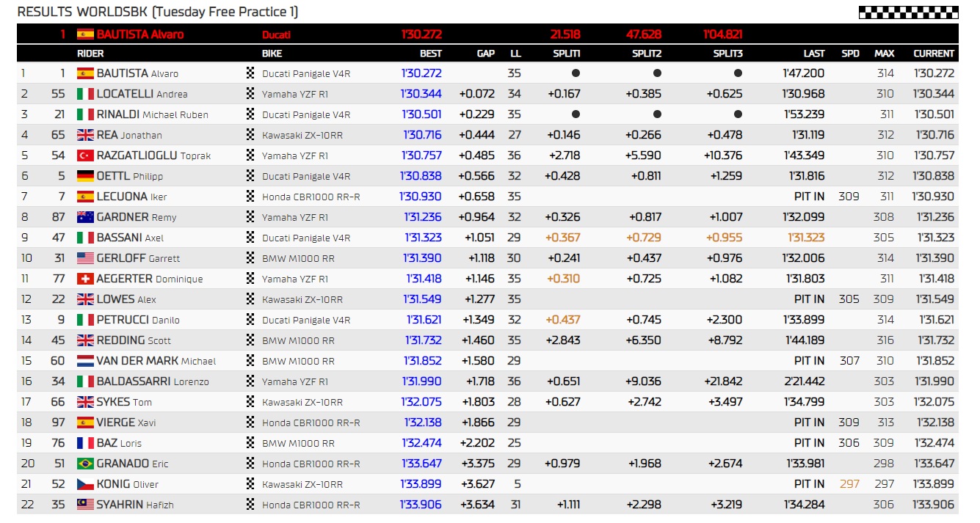Image resolution: width=980 pixels, height=523 pixels.
Task: Click the French flag beside BAZ Loris
Action: coord(85,443)
